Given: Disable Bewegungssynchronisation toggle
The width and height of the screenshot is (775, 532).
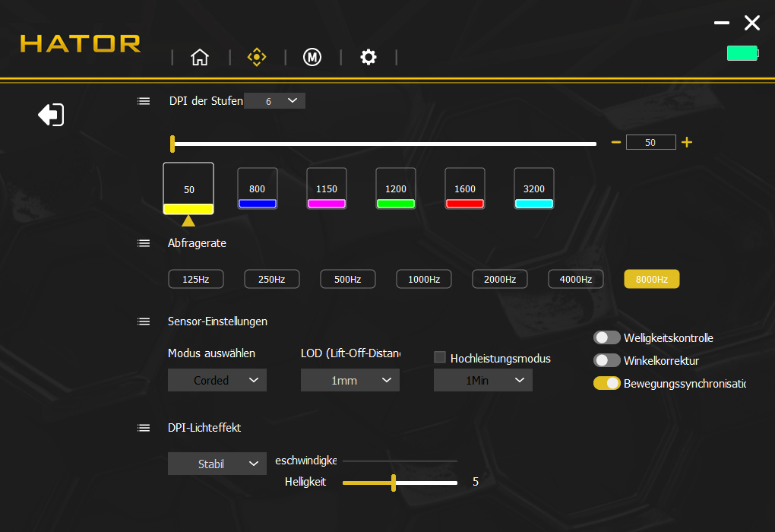Looking at the screenshot, I should (606, 383).
